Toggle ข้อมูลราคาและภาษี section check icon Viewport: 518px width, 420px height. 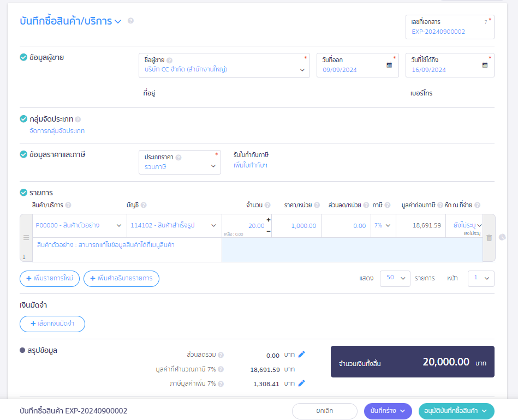coord(23,154)
